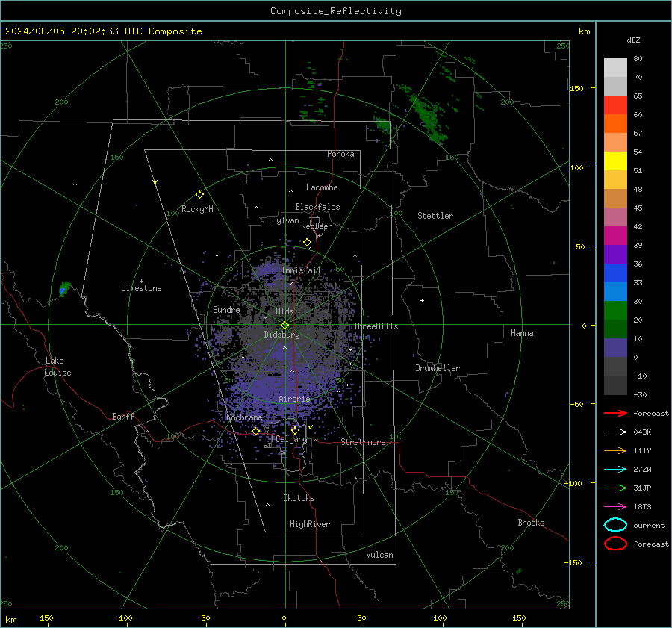Click the Limestone label
Image resolution: width=672 pixels, height=628 pixels.
pos(141,288)
